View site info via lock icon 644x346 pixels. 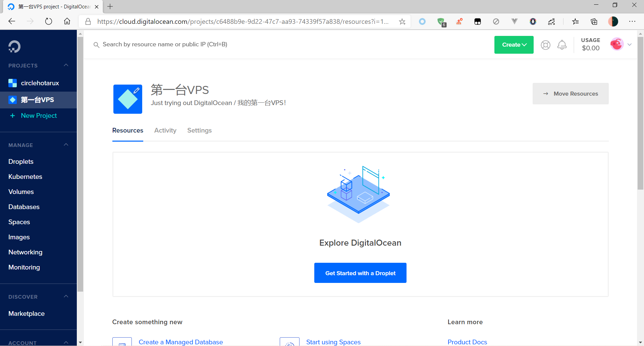(x=88, y=21)
